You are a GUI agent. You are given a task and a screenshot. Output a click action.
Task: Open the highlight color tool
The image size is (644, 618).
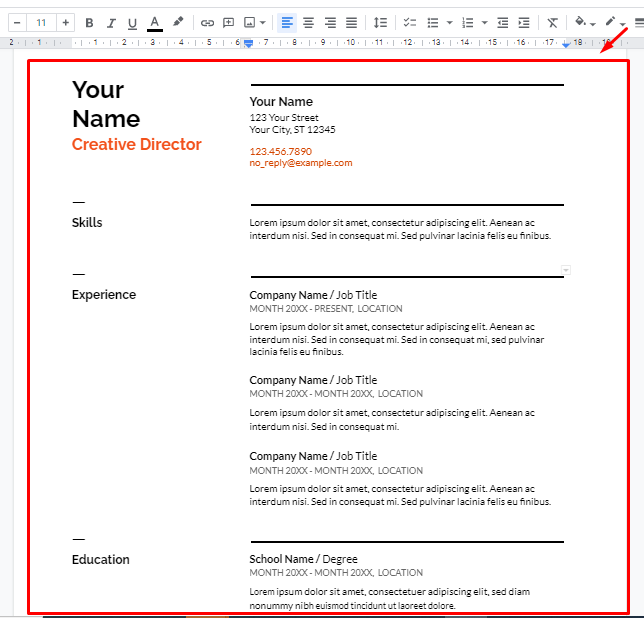pos(177,22)
